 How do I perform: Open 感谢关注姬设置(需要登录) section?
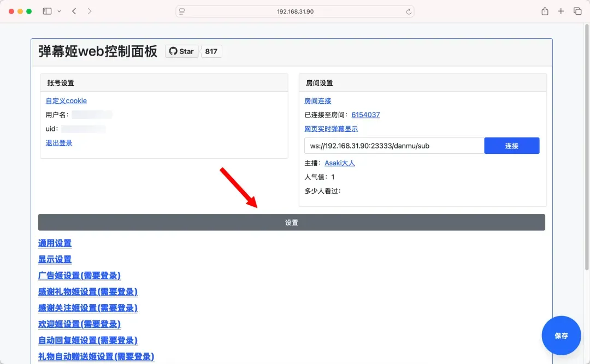click(88, 308)
